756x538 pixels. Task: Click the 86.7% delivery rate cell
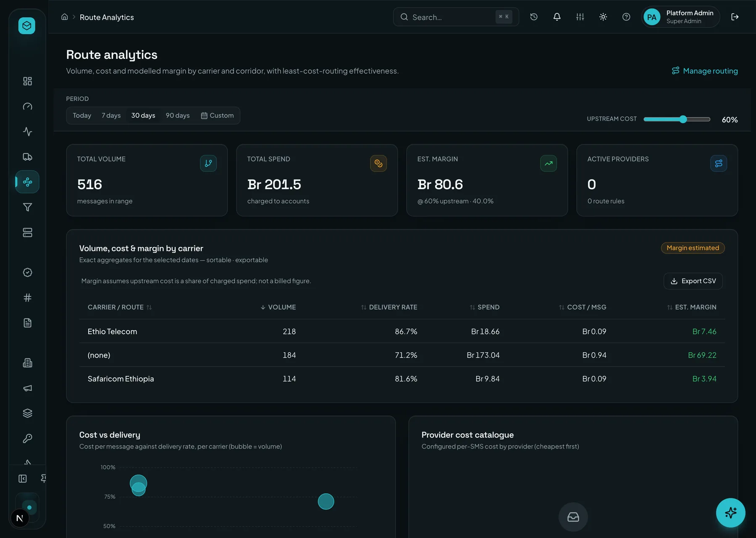tap(406, 332)
